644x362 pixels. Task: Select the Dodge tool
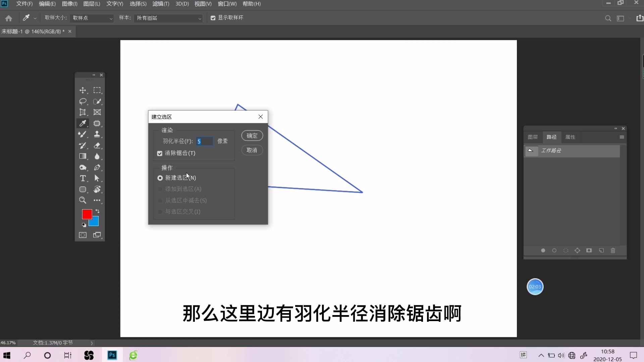(83, 168)
